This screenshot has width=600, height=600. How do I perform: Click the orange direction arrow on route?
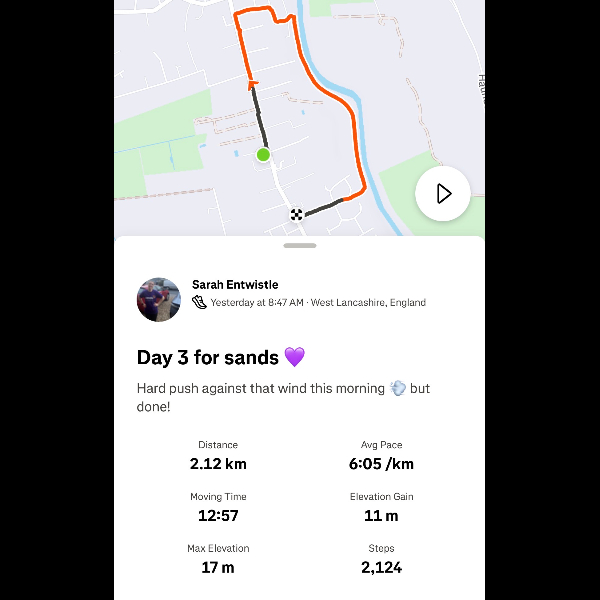tap(252, 84)
